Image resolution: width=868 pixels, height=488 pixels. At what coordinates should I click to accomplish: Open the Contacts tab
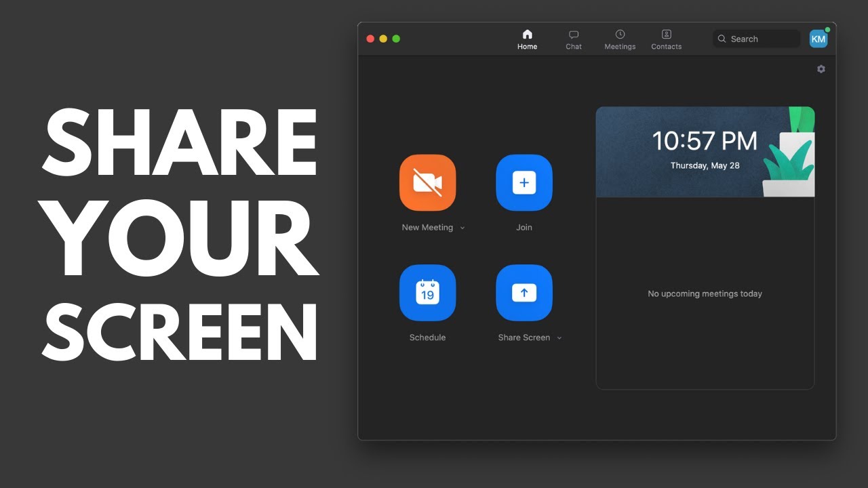tap(667, 40)
